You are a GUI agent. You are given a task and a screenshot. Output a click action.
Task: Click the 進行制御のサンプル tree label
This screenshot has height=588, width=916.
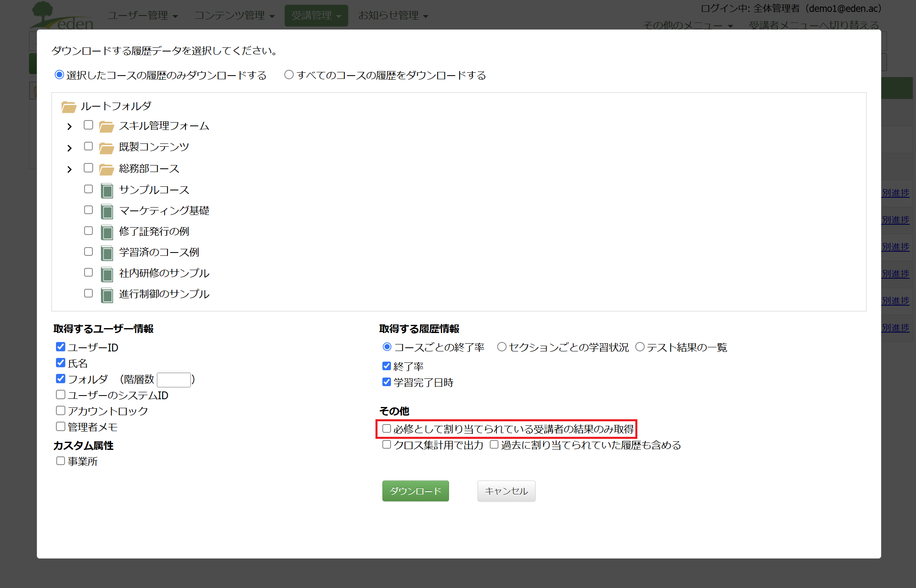pyautogui.click(x=164, y=294)
